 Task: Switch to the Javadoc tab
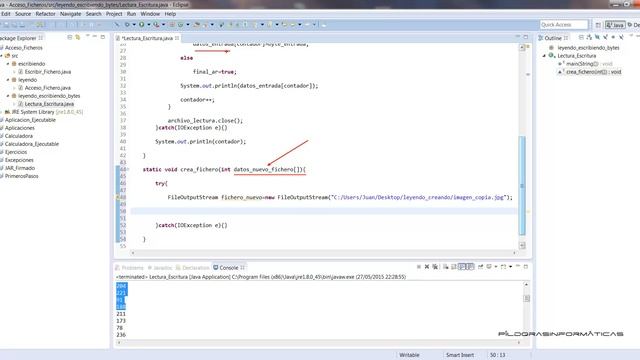tap(160, 268)
